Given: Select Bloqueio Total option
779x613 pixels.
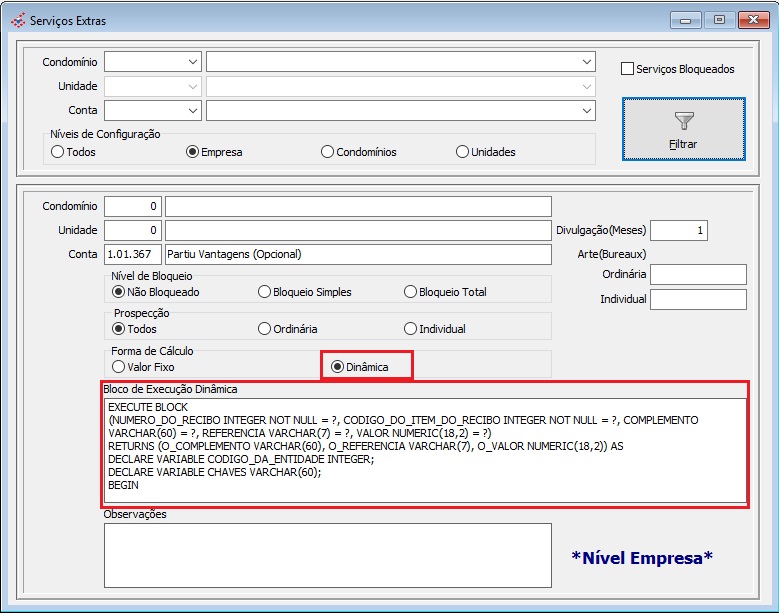Looking at the screenshot, I should coord(410,292).
